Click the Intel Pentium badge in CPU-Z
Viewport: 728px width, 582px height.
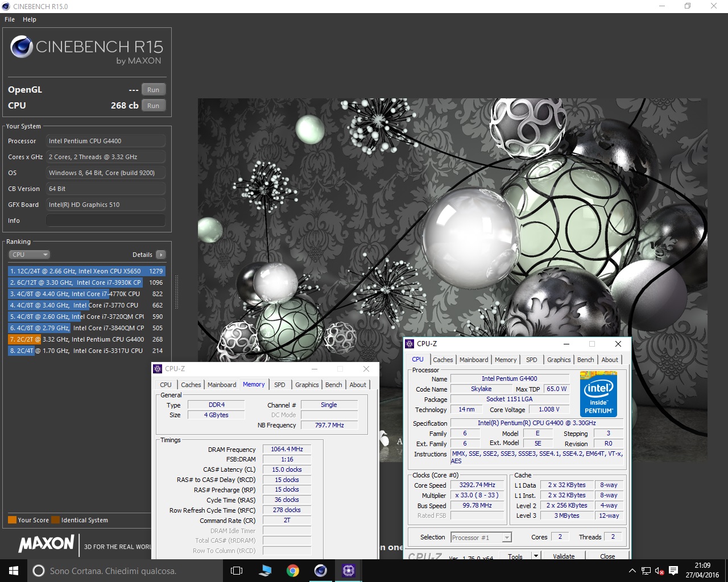pyautogui.click(x=598, y=394)
